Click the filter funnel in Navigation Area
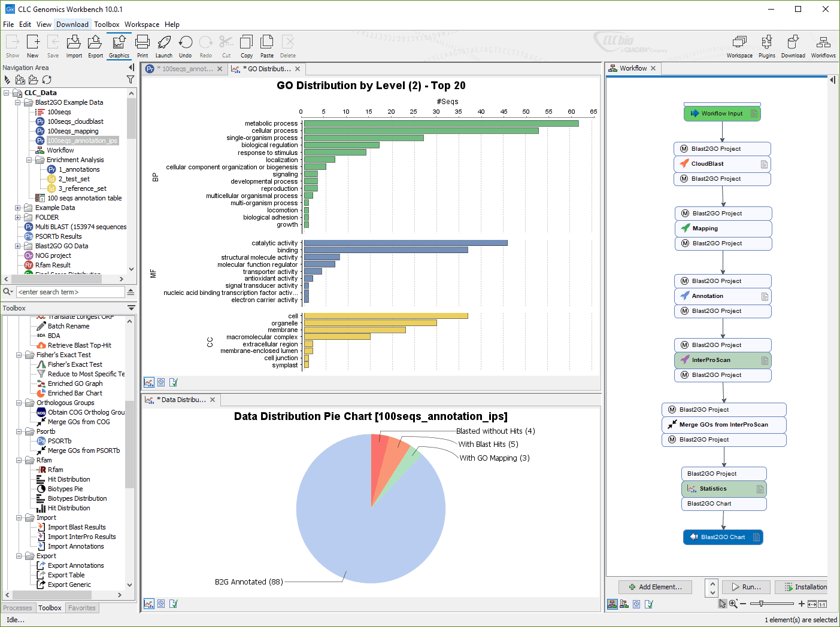 click(x=131, y=80)
